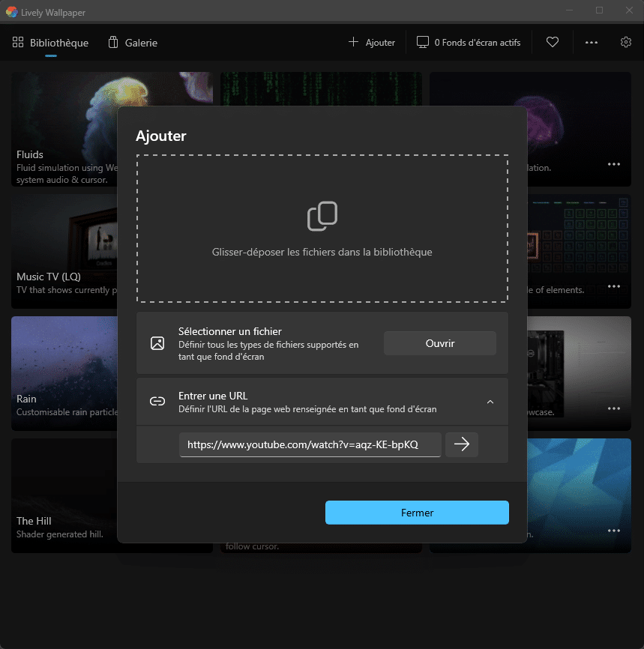Open options menu for the Rain row wallpaper
Screen dimensions: 644x649
(614, 408)
